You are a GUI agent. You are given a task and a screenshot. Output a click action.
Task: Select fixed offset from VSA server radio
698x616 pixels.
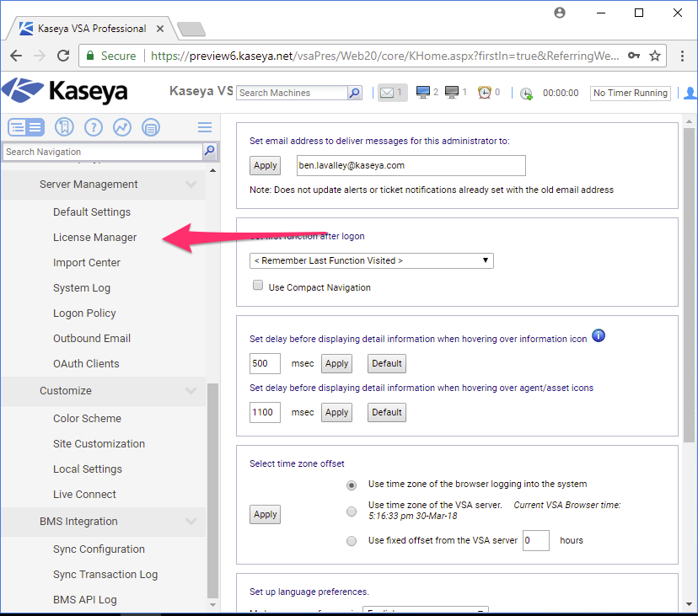click(352, 541)
